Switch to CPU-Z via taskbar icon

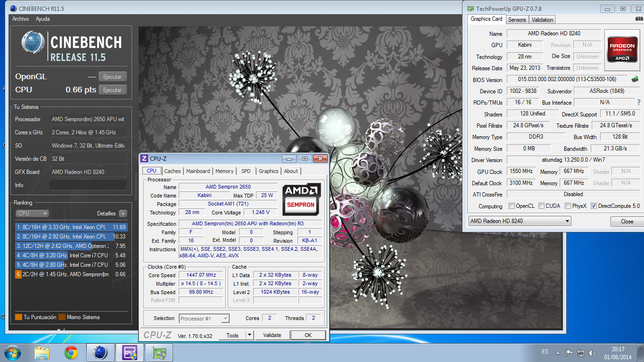[x=130, y=353]
